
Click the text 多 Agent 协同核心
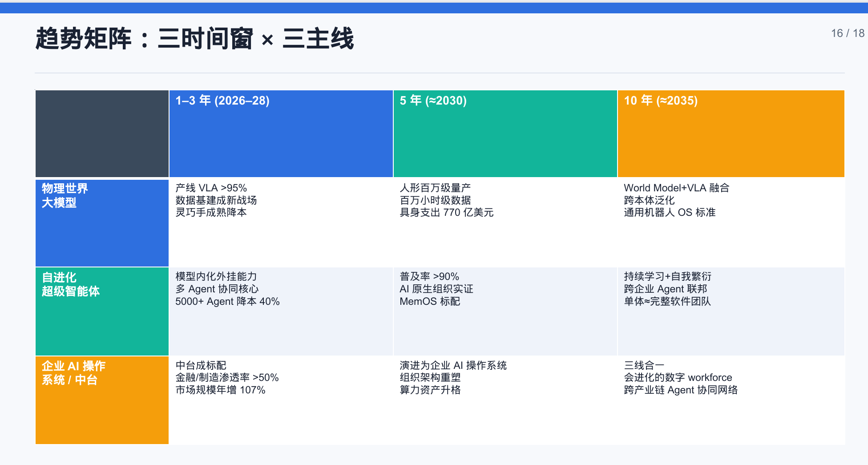[x=217, y=289]
